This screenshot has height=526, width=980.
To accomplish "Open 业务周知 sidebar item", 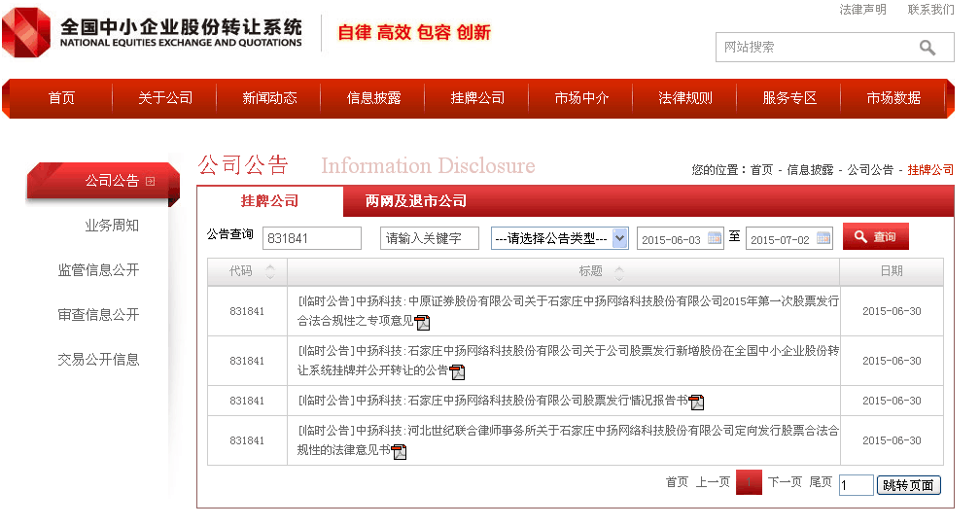I will tap(112, 226).
